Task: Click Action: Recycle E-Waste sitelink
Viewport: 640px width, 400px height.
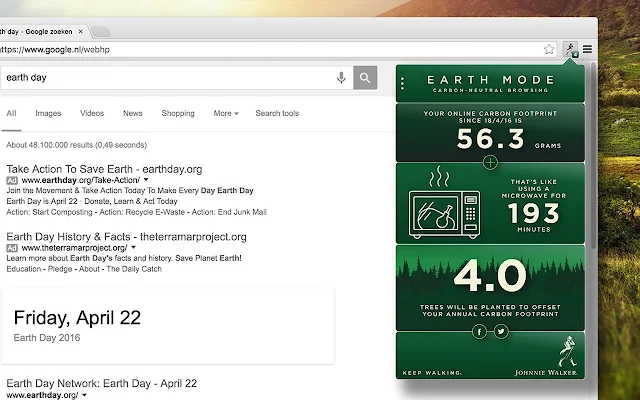Action: pos(142,212)
